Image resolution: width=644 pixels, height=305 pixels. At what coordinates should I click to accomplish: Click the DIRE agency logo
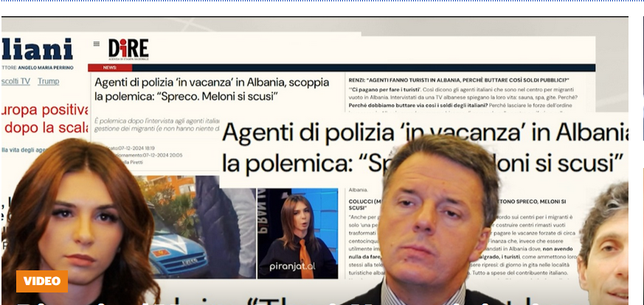point(128,49)
